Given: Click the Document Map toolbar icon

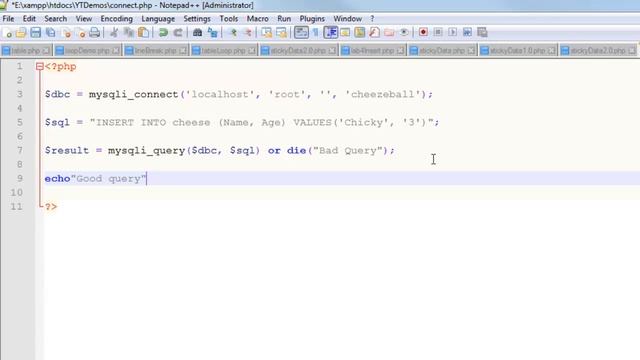Looking at the screenshot, I should coord(360,33).
